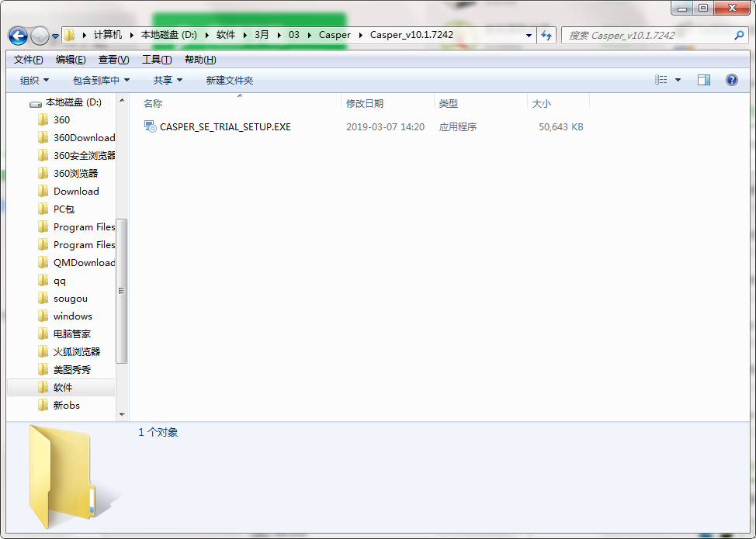
Task: Select the CASPER_SE_TRIAL_SETUP.EXE file name
Action: (225, 127)
